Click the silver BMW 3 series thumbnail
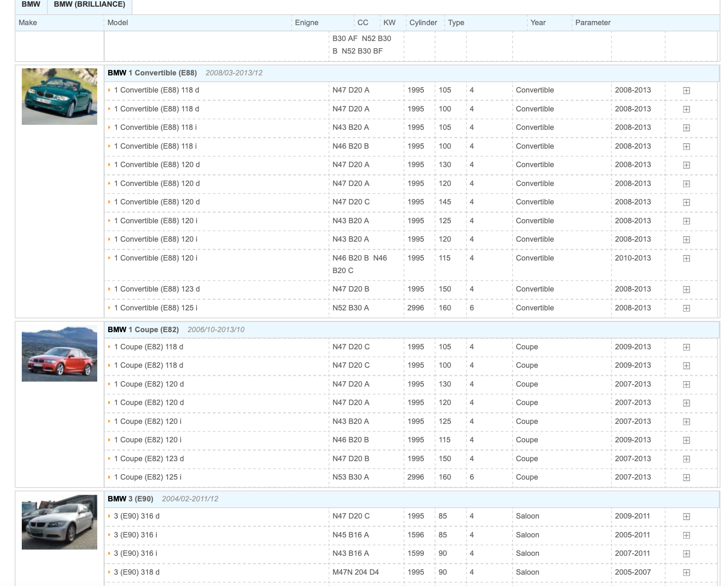The image size is (728, 586). click(60, 522)
